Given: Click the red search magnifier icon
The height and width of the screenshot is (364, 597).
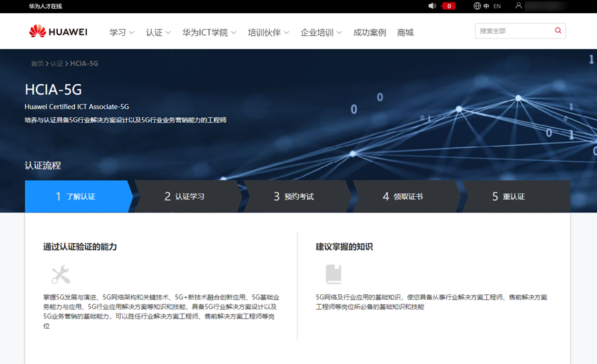Looking at the screenshot, I should coord(558,30).
